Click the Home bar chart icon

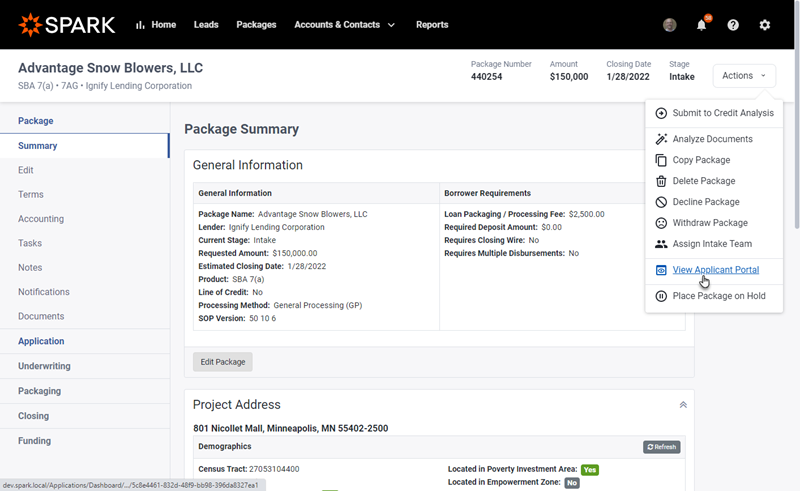(140, 25)
